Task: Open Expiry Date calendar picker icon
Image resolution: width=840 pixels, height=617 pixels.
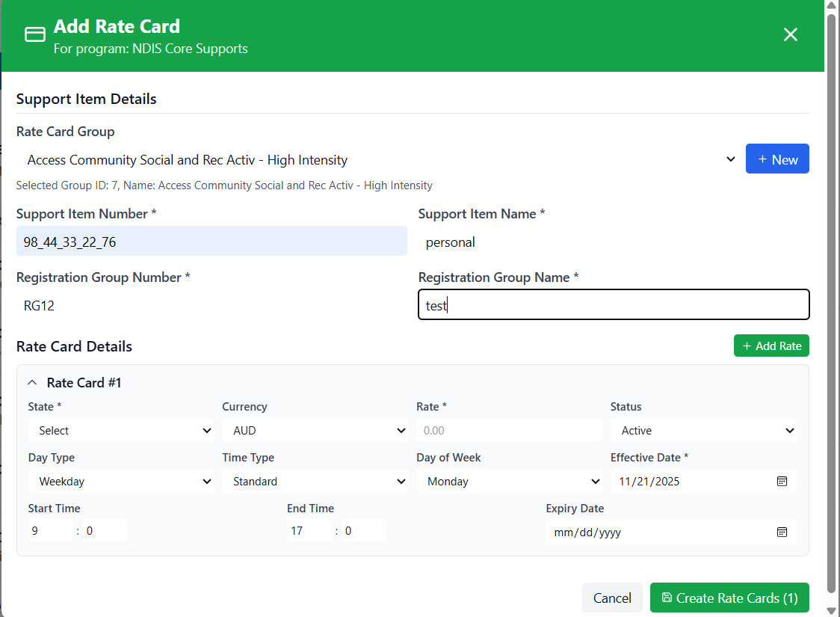Action: [782, 532]
